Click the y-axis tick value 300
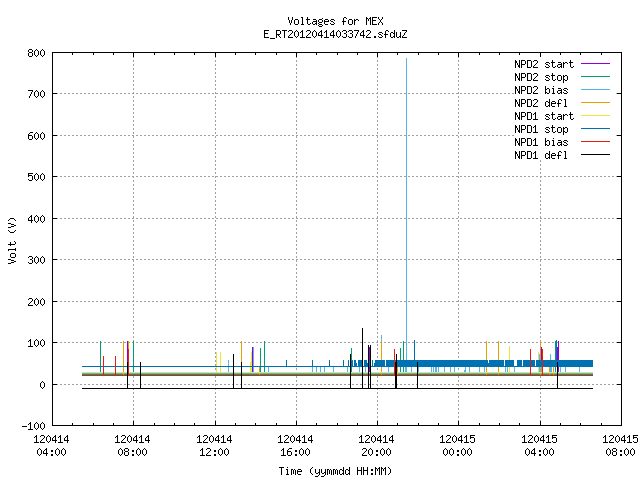Viewport: 640px width, 480px height. 36,260
